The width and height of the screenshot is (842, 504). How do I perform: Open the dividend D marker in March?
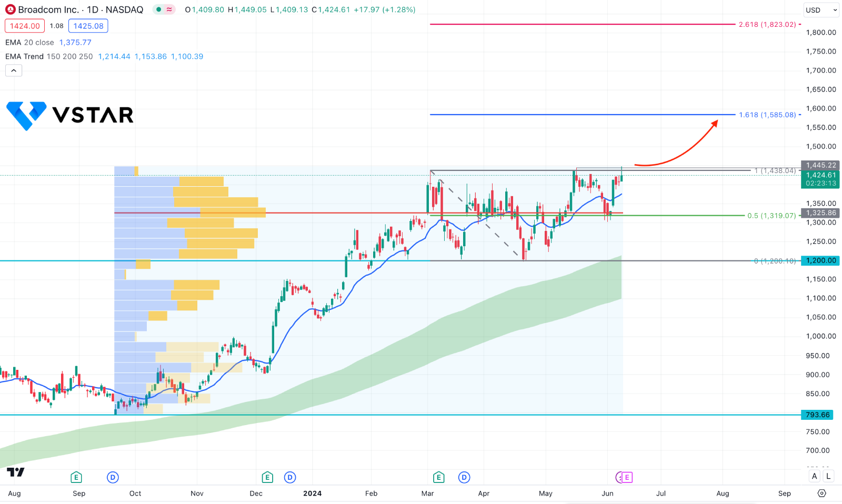464,477
